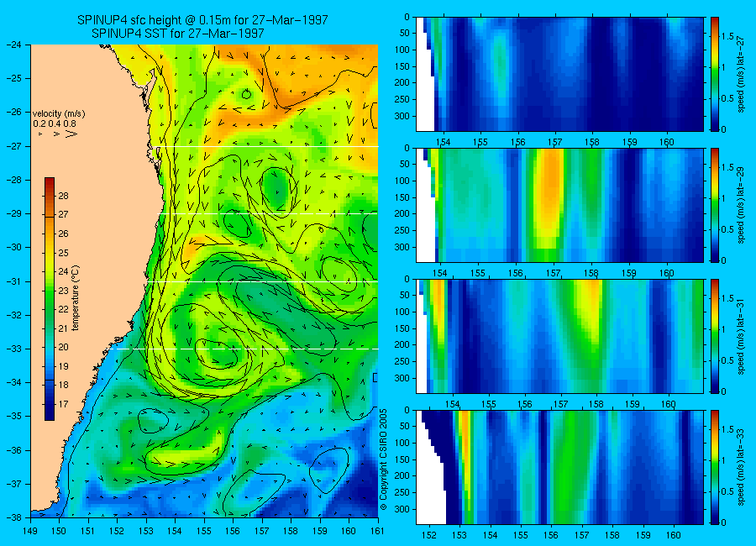
Task: Click the white transect line at latitude -29
Action: point(269,213)
